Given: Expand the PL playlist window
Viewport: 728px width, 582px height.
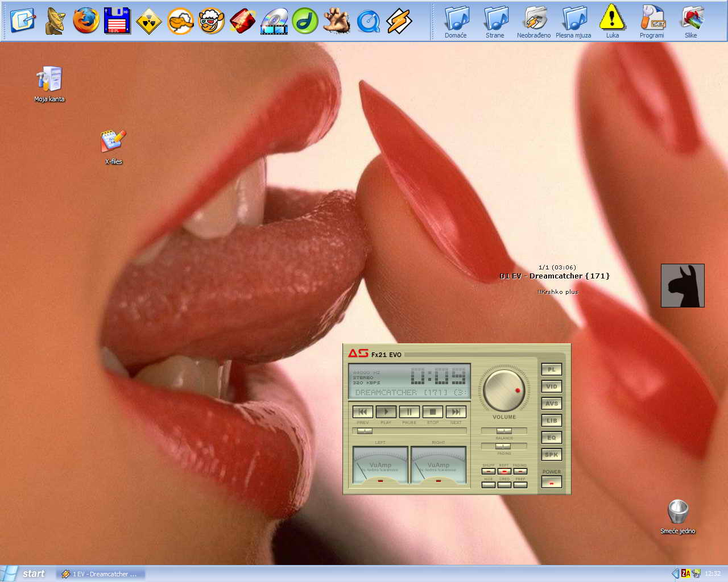Looking at the screenshot, I should (552, 369).
